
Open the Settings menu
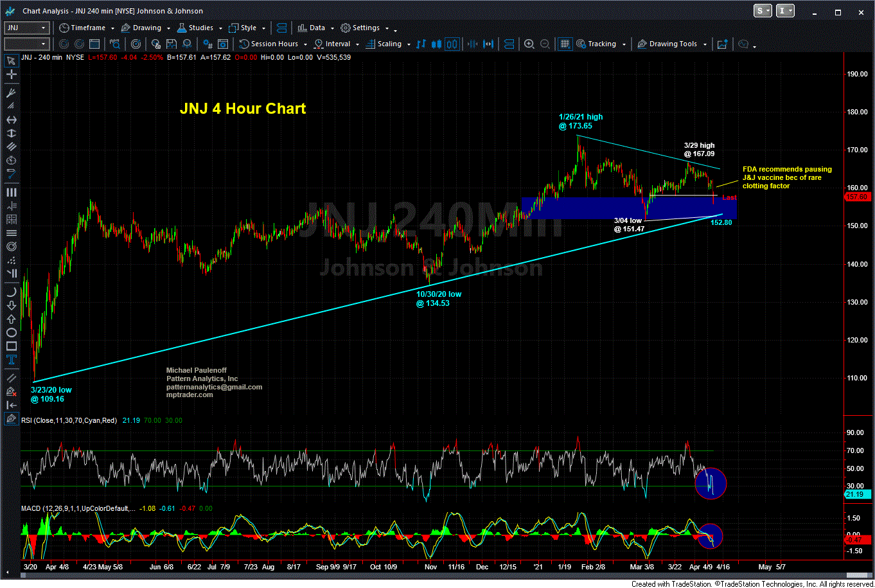click(x=362, y=28)
